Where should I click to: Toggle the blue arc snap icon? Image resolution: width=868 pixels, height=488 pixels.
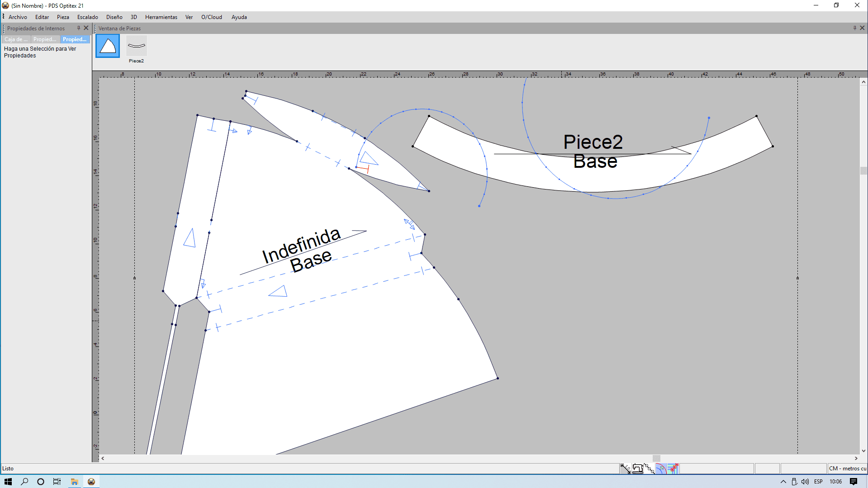661,469
